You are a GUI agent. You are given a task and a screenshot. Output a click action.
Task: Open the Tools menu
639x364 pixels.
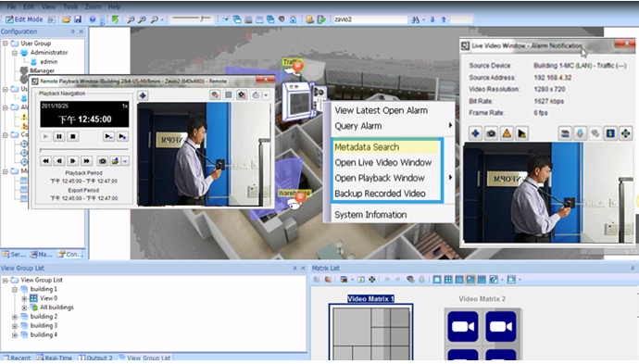click(70, 6)
